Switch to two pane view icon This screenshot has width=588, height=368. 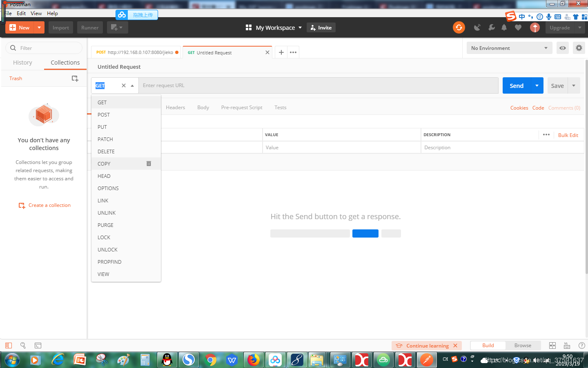click(552, 346)
